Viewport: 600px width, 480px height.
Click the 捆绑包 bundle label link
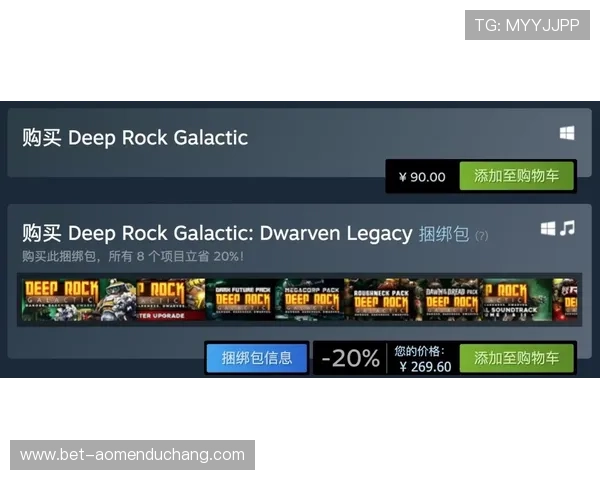[x=443, y=234]
